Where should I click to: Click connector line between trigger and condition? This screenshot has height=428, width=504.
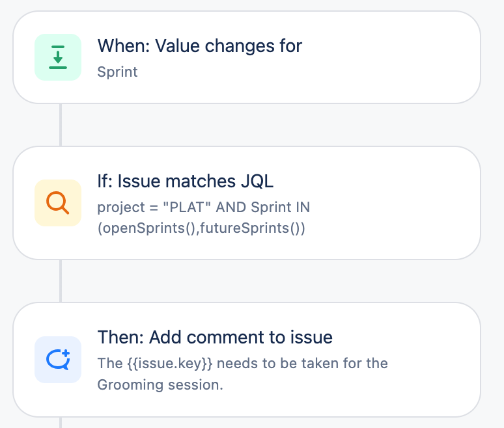pos(61,124)
